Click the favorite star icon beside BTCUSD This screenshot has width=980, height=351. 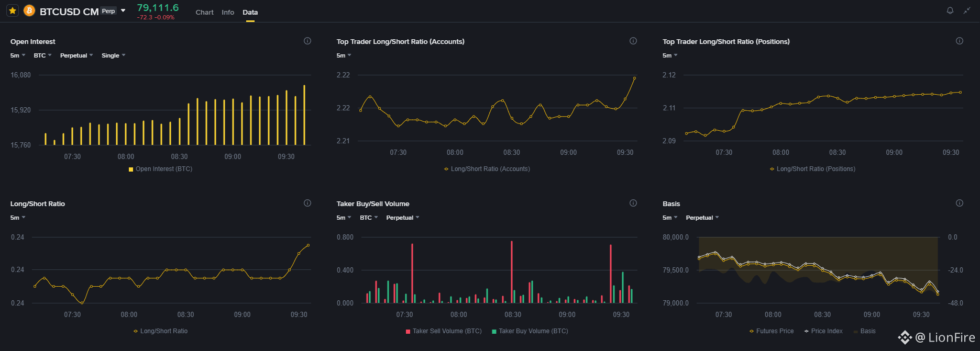coord(13,10)
